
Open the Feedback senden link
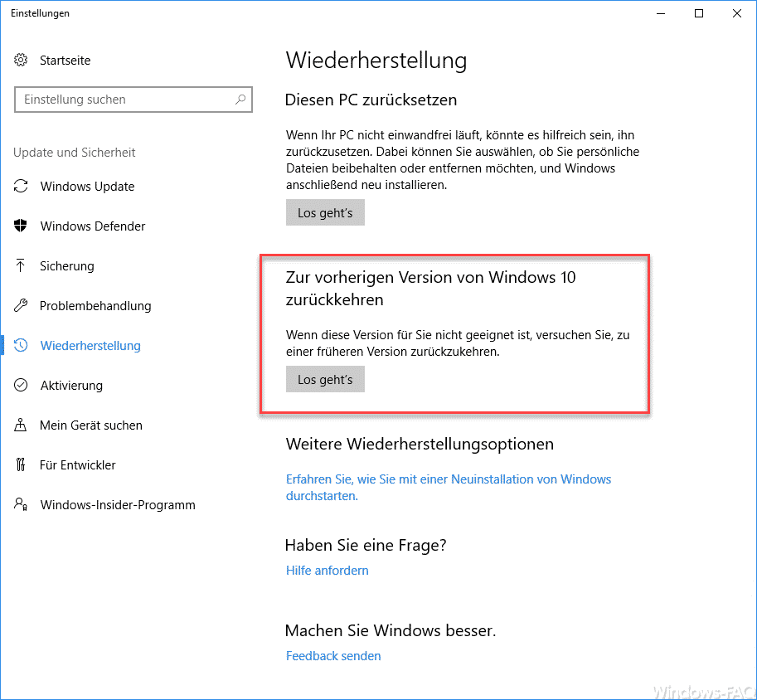[x=333, y=656]
